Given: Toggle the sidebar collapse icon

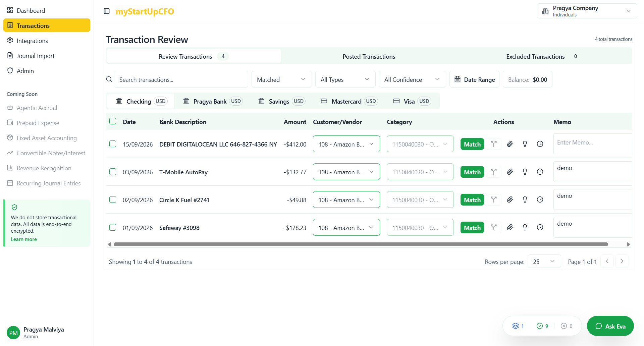Looking at the screenshot, I should (x=107, y=11).
